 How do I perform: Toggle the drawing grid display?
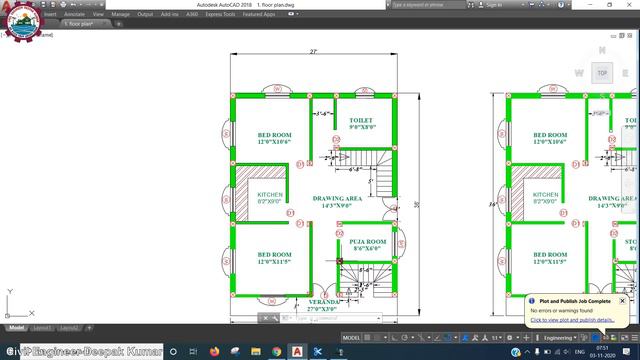(x=367, y=338)
